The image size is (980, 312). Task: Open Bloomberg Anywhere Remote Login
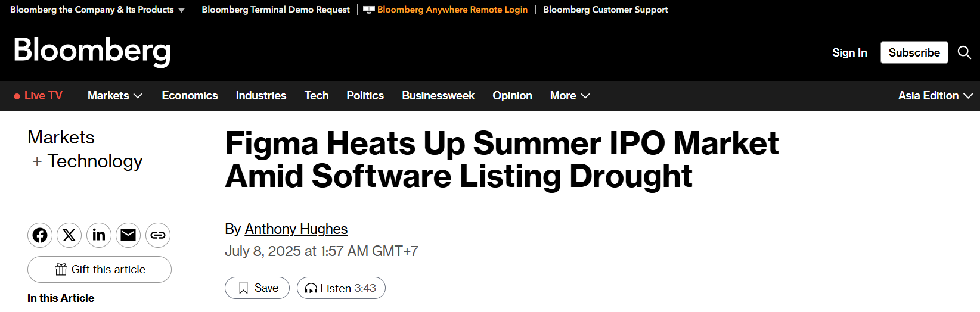click(x=452, y=10)
